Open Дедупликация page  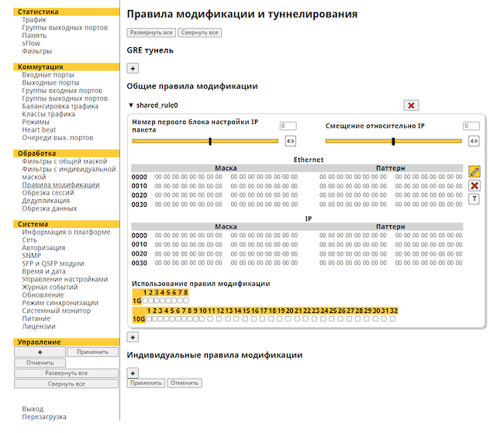coord(46,201)
